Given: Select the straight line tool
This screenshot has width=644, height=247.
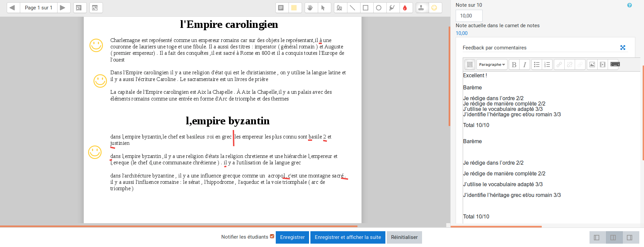Looking at the screenshot, I should tap(353, 8).
